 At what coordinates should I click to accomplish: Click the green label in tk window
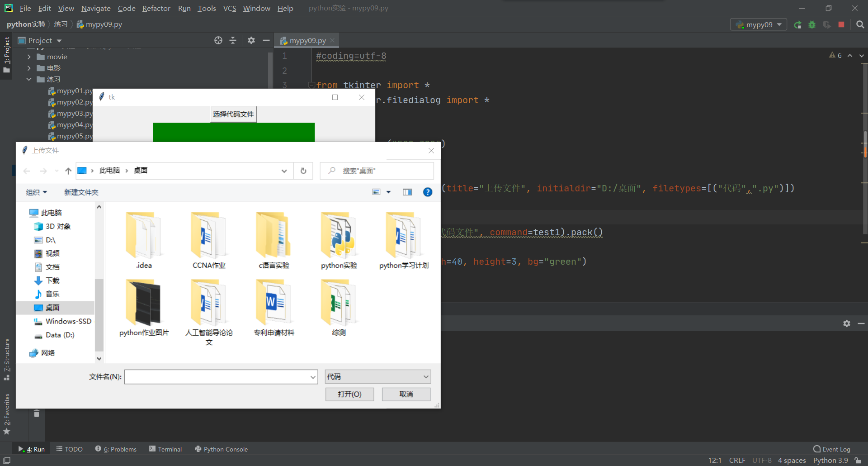point(234,132)
